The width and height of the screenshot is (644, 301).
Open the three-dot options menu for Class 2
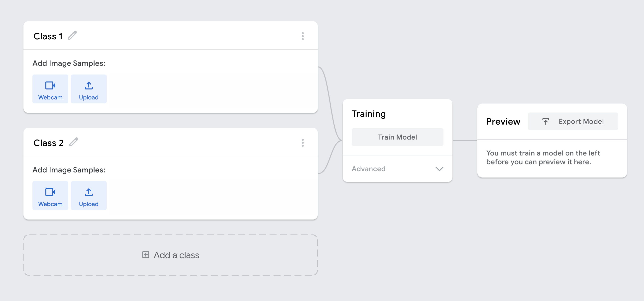[303, 143]
